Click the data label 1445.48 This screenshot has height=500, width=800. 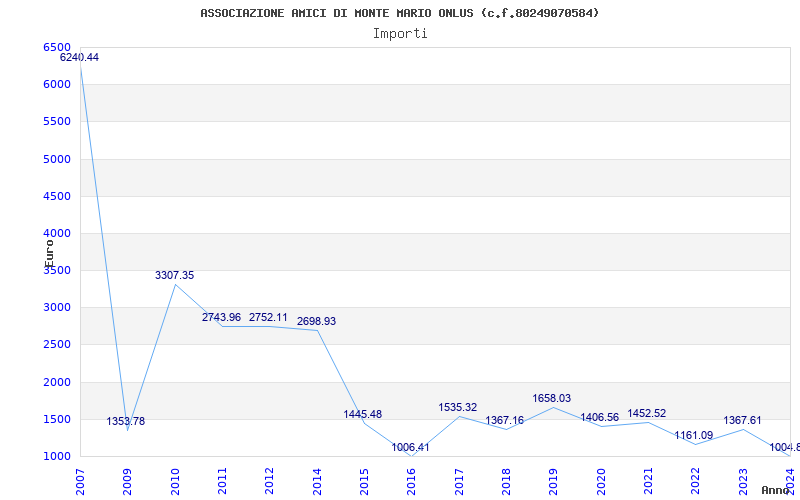[x=363, y=414]
